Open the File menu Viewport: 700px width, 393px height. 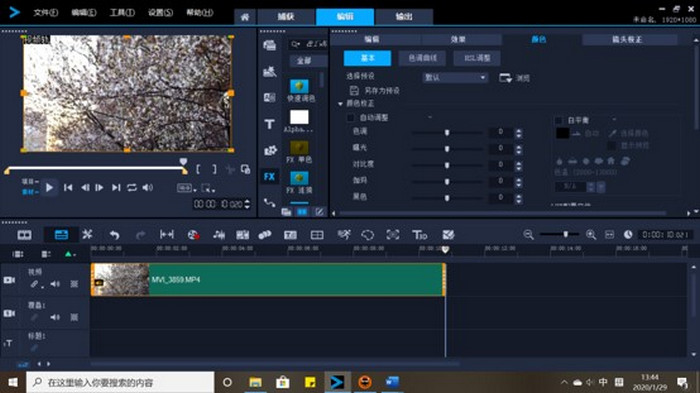[46, 13]
